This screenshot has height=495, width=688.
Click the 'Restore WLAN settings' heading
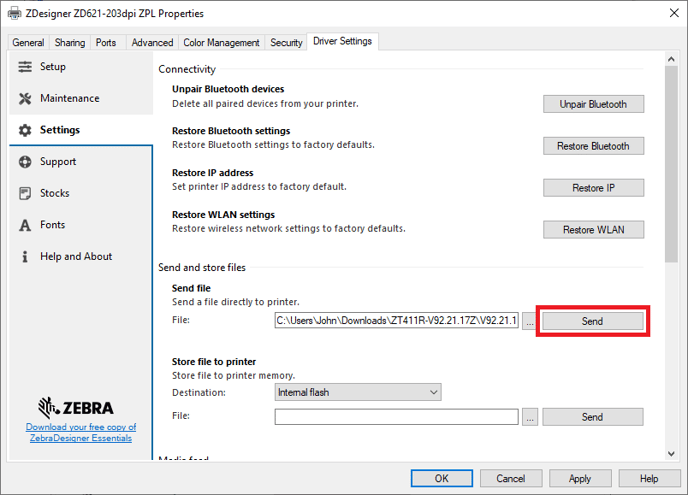tap(223, 215)
